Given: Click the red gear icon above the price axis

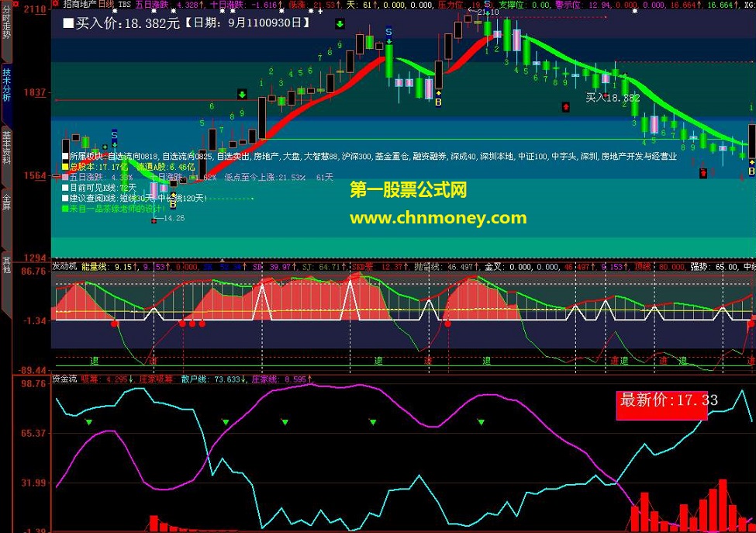Looking at the screenshot, I should (x=16, y=3).
